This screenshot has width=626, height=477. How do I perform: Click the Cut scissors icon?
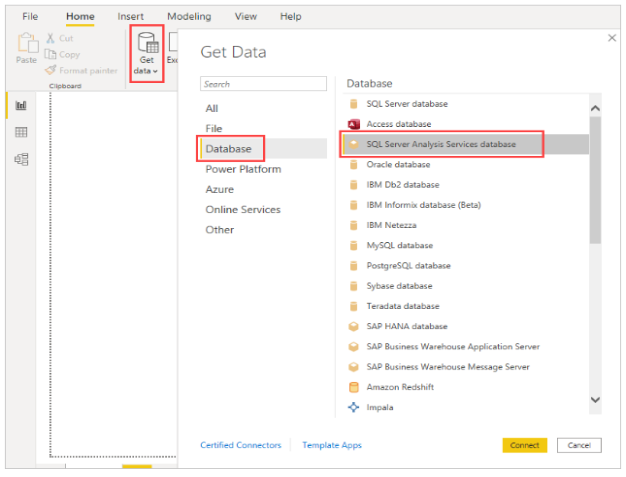[x=50, y=38]
